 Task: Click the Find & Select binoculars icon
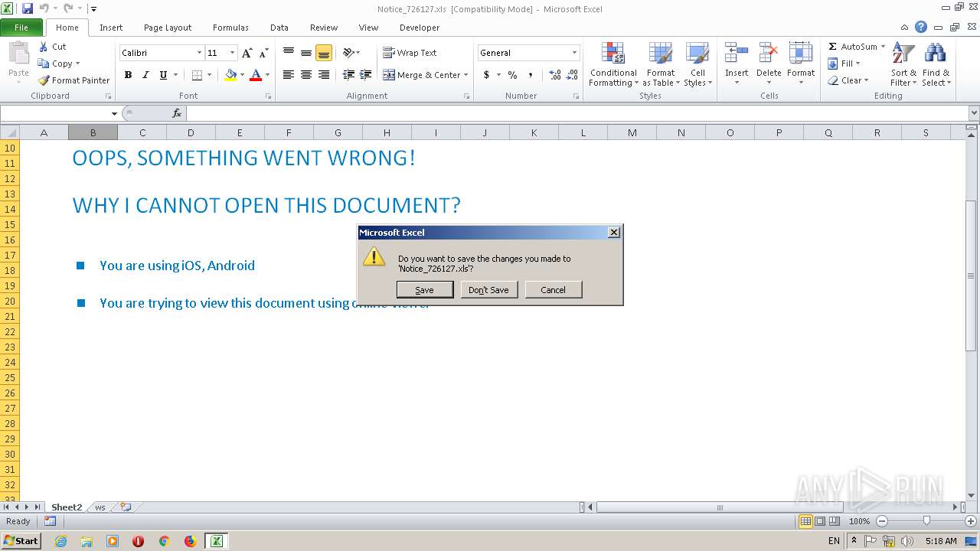pyautogui.click(x=935, y=54)
